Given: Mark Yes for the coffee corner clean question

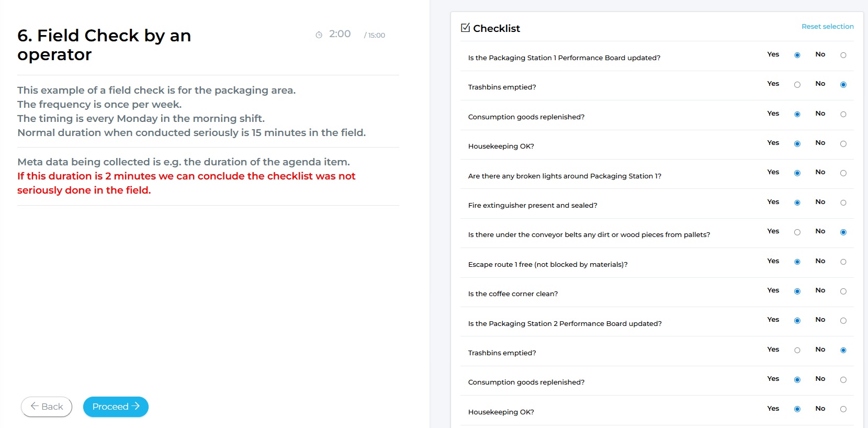Looking at the screenshot, I should coord(797,291).
